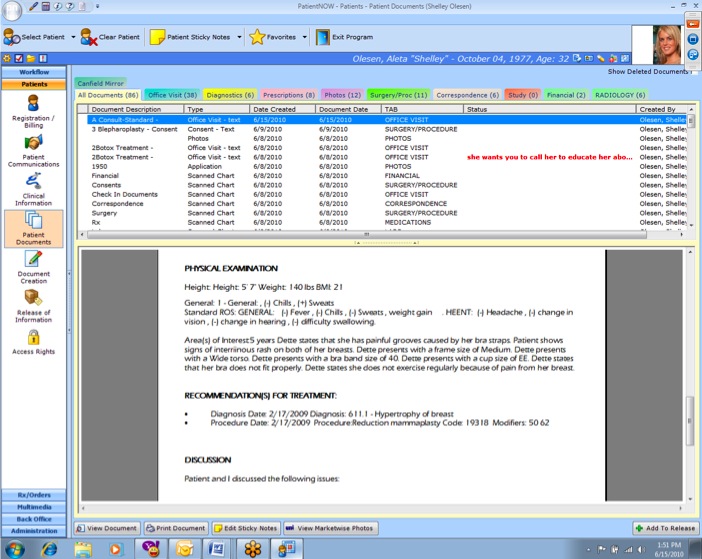
Task: Select the Patients sidebar section header
Action: point(34,84)
